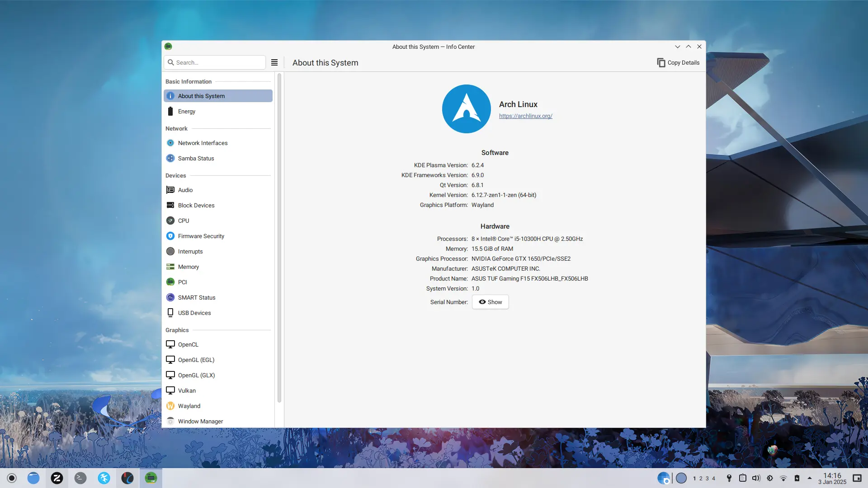868x488 pixels.
Task: Switch to virtual desktop 2
Action: (x=701, y=479)
